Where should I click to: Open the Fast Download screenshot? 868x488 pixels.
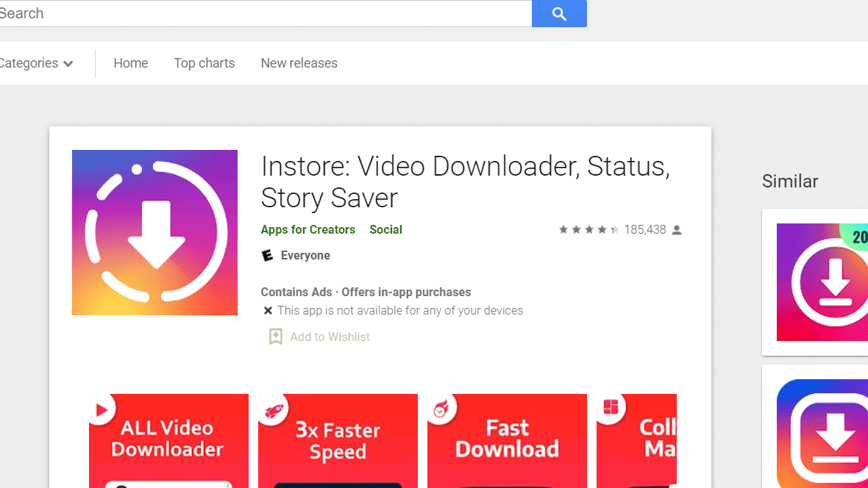pos(507,441)
